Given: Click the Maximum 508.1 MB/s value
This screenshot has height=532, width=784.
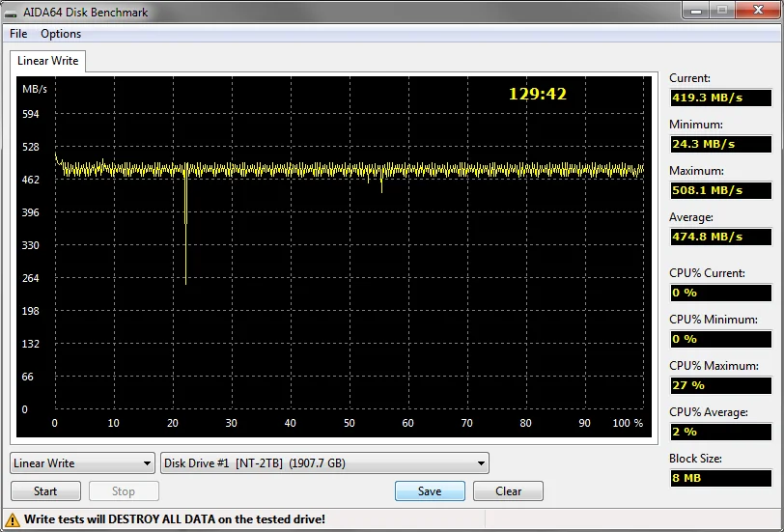Looking at the screenshot, I should tap(720, 190).
